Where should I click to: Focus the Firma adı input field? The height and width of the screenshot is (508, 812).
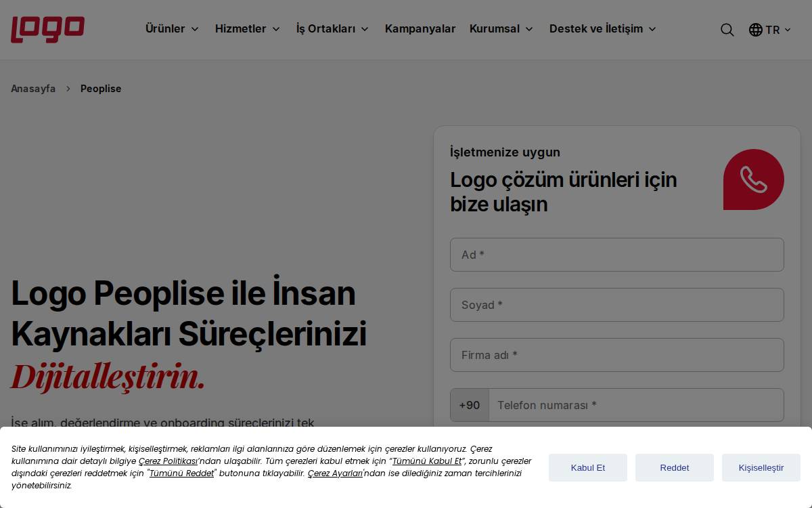tap(617, 355)
